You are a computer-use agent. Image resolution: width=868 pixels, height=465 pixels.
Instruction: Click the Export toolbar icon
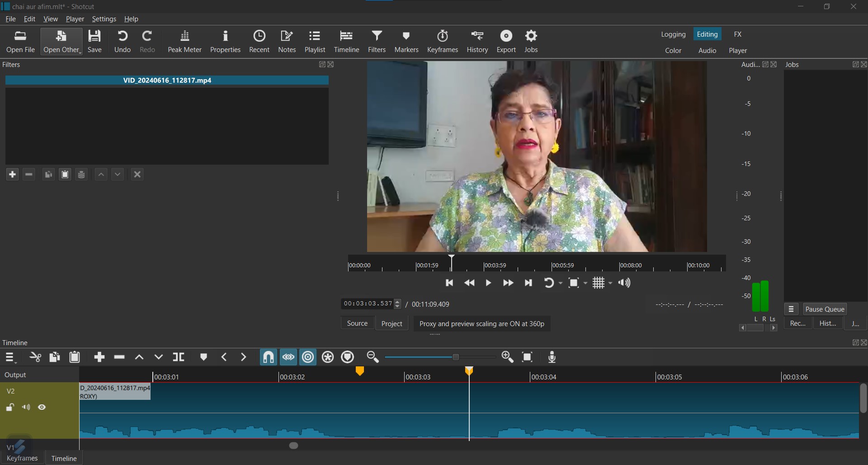point(506,42)
